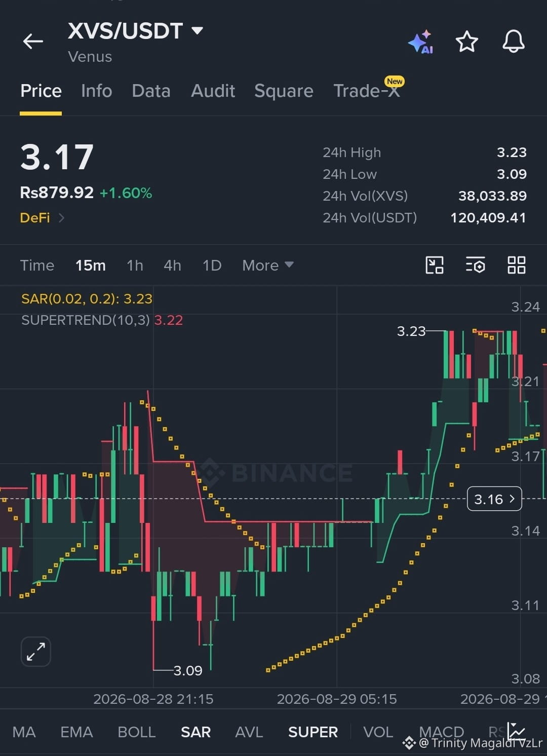The width and height of the screenshot is (547, 756).
Task: Toggle the MACD indicator
Action: click(441, 732)
